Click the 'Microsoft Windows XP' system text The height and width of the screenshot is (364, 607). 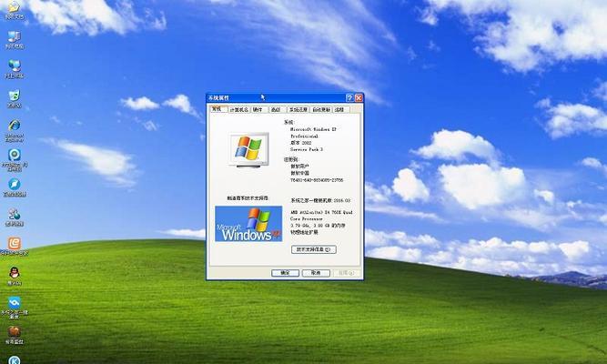(x=313, y=129)
